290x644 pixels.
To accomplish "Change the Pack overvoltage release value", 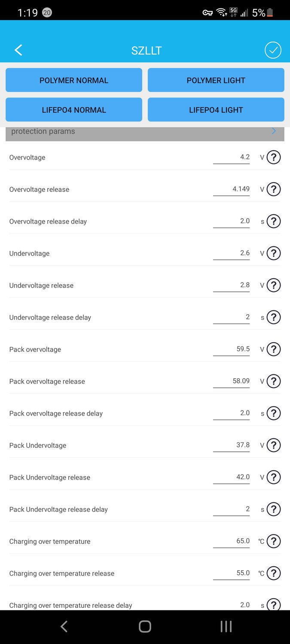I will [x=232, y=381].
